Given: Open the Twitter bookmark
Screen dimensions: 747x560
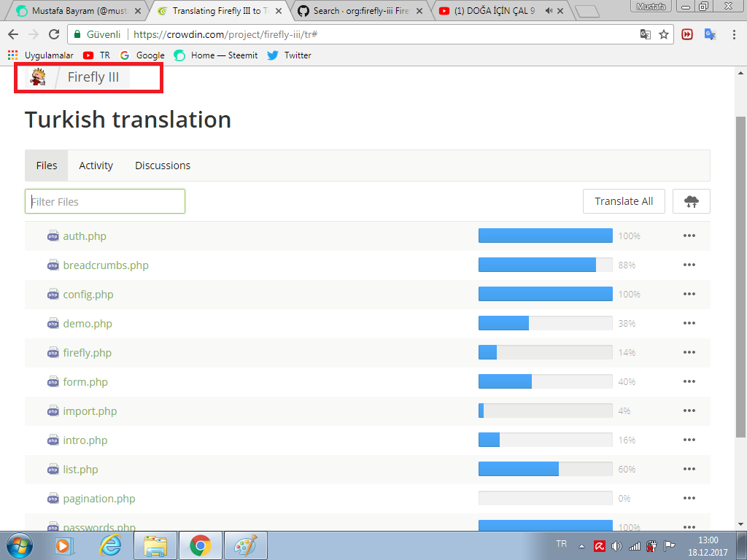Looking at the screenshot, I should click(x=289, y=55).
